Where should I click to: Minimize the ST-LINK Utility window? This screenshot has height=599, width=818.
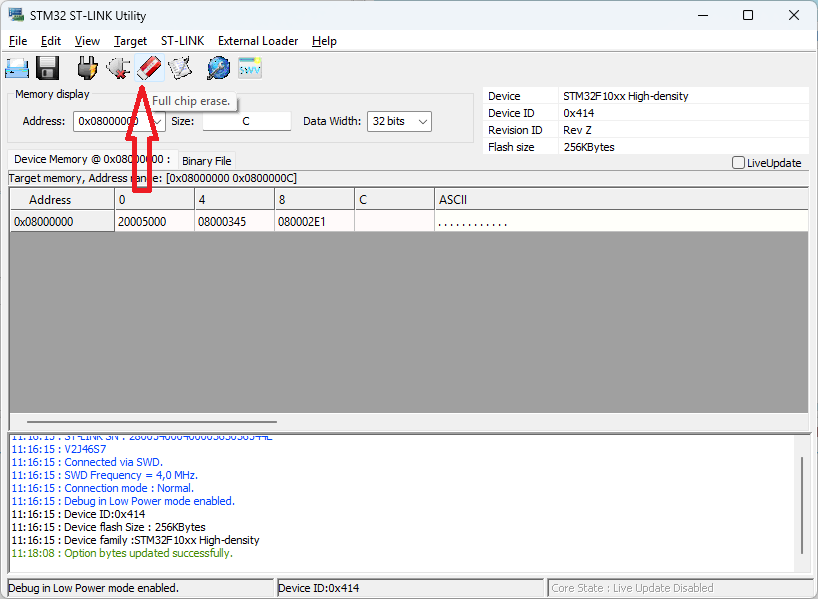703,15
